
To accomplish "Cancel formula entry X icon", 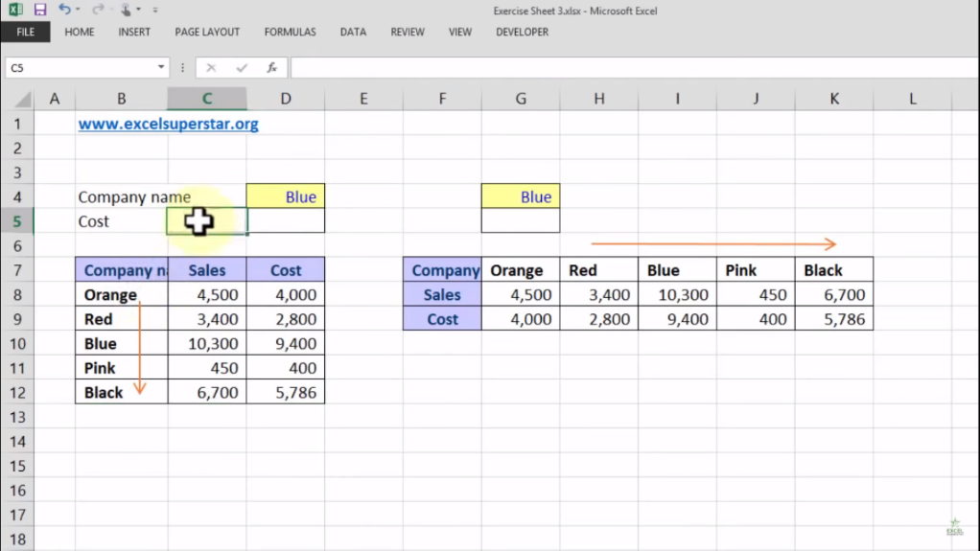I will (211, 67).
